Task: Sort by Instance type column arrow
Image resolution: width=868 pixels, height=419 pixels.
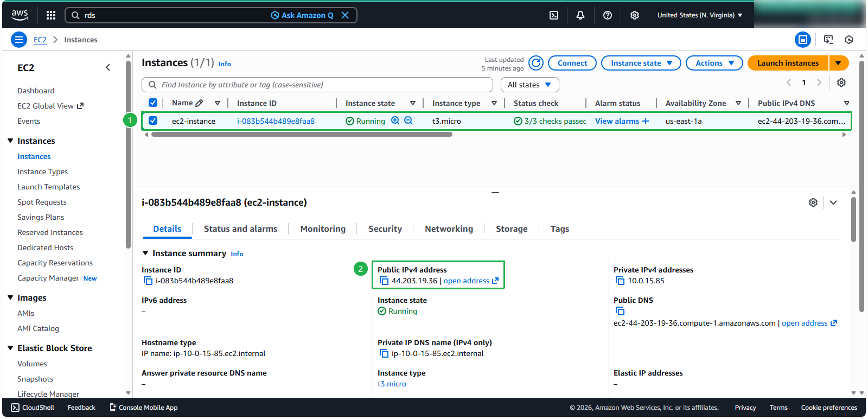Action: pyautogui.click(x=494, y=103)
